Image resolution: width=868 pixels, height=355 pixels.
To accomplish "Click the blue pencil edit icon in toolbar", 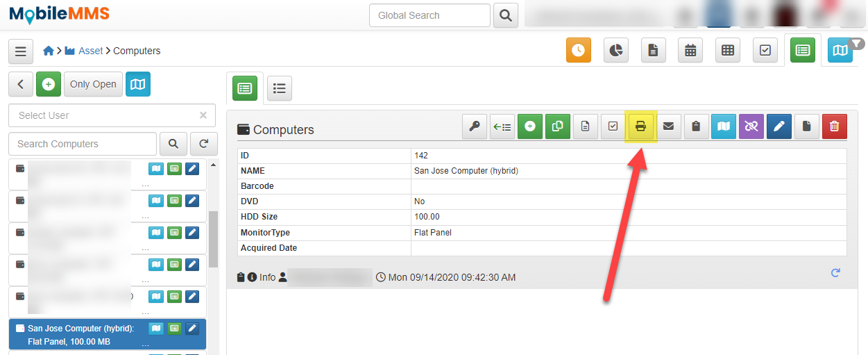I will tap(779, 126).
